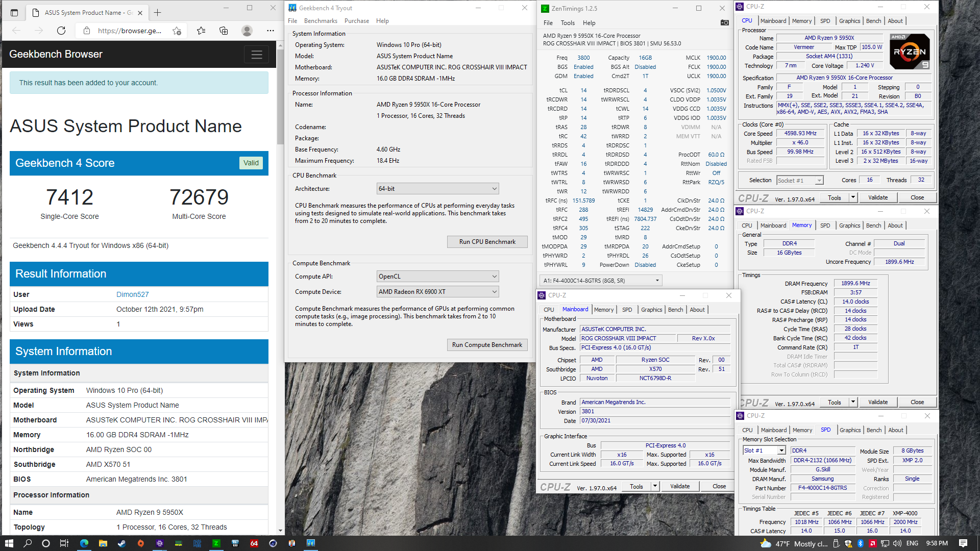Open Tools menu in ZenTimings

(568, 23)
